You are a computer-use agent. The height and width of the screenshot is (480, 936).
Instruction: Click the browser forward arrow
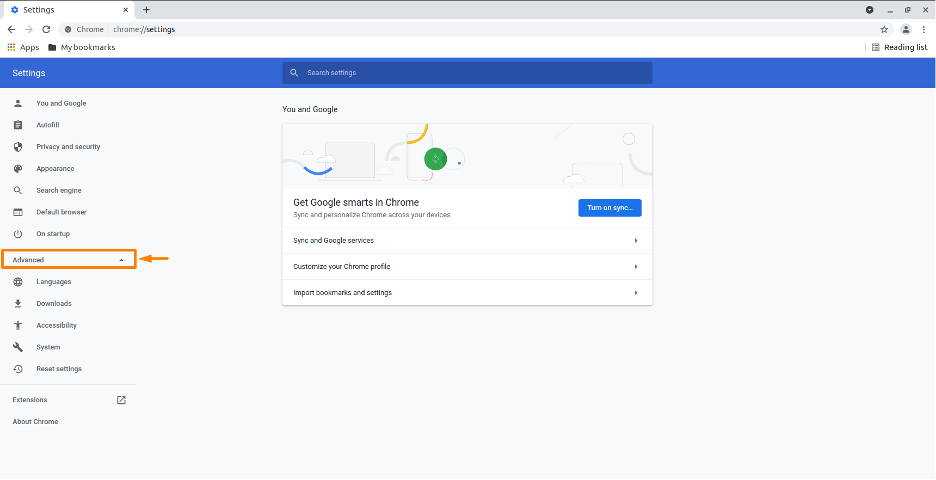pyautogui.click(x=29, y=29)
